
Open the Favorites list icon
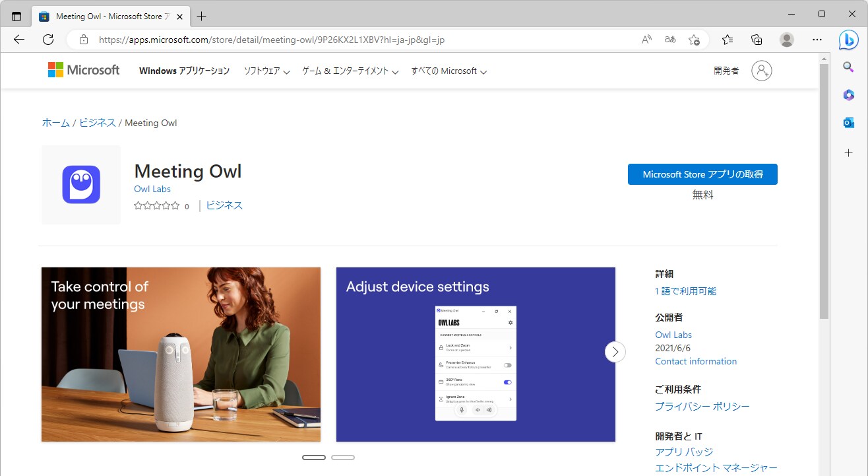[x=728, y=40]
